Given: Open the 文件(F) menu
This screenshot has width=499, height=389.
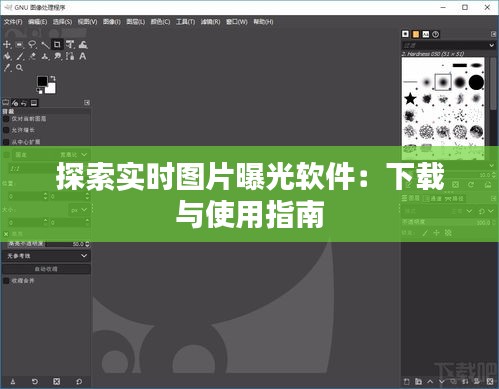Looking at the screenshot, I should (13, 22).
